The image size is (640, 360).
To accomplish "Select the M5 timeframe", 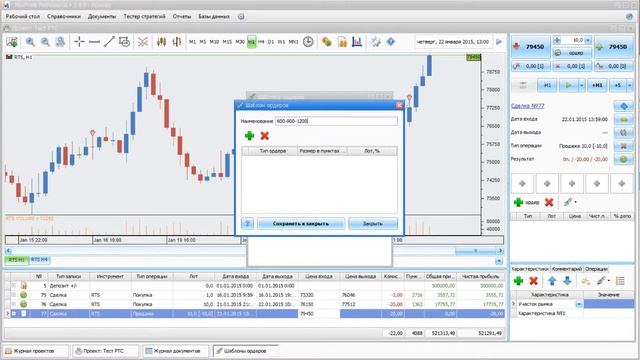I will pos(203,42).
